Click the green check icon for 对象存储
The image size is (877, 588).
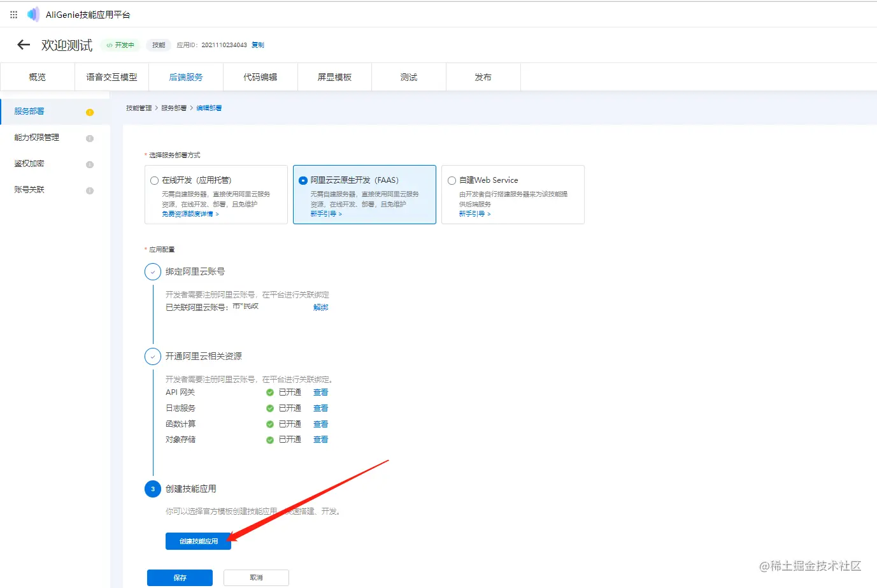tap(270, 440)
